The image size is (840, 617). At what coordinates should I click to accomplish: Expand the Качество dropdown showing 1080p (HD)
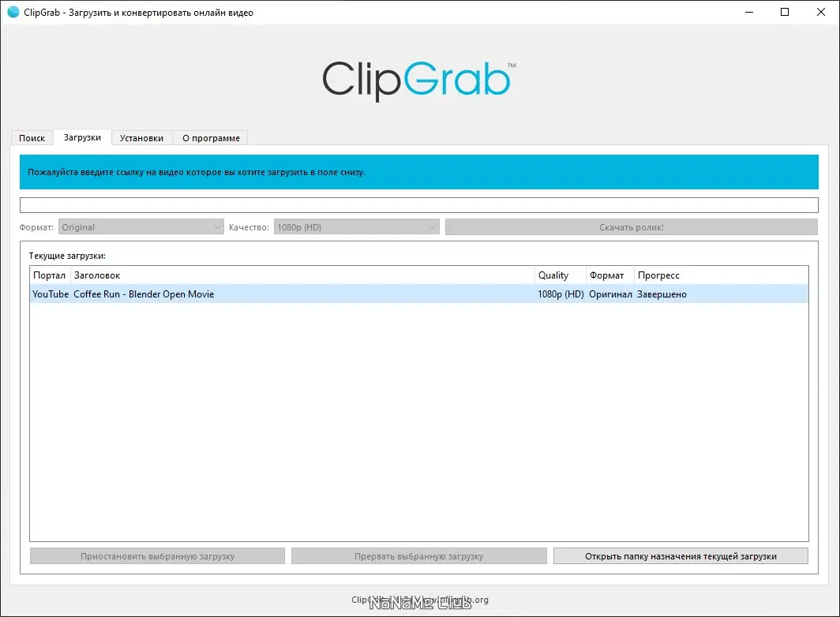click(x=356, y=227)
